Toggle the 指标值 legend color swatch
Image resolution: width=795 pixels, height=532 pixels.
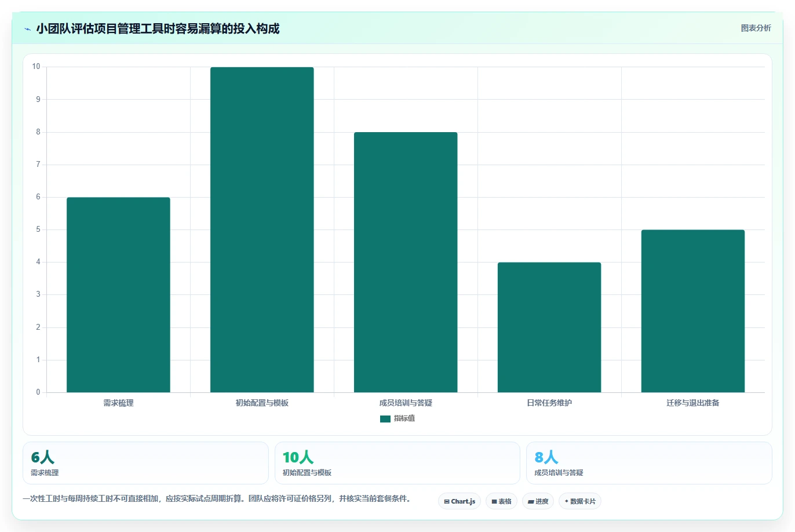(x=385, y=418)
